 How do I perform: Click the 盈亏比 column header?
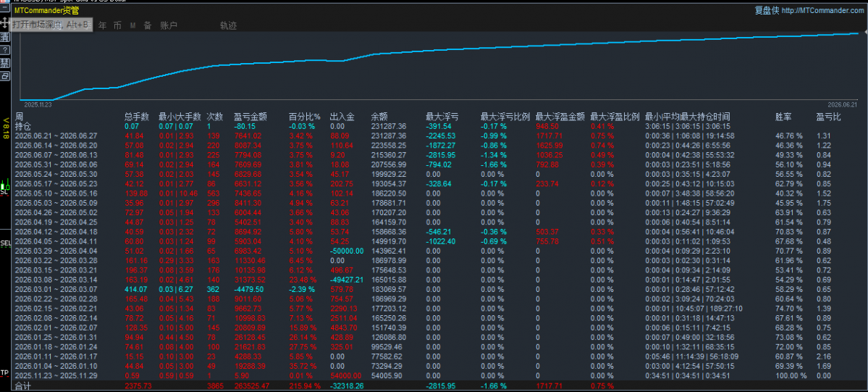click(829, 117)
